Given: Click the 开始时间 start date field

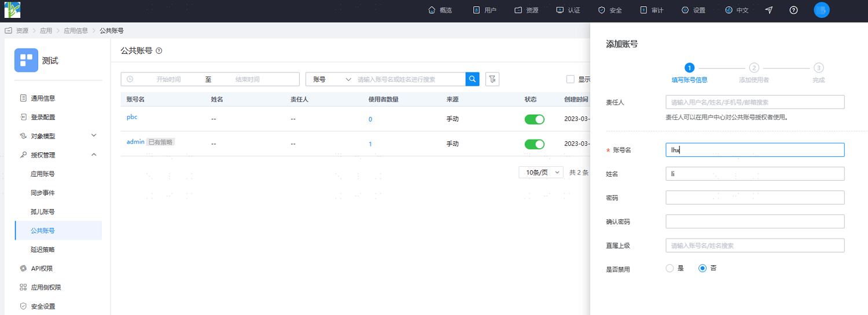Looking at the screenshot, I should tap(168, 79).
